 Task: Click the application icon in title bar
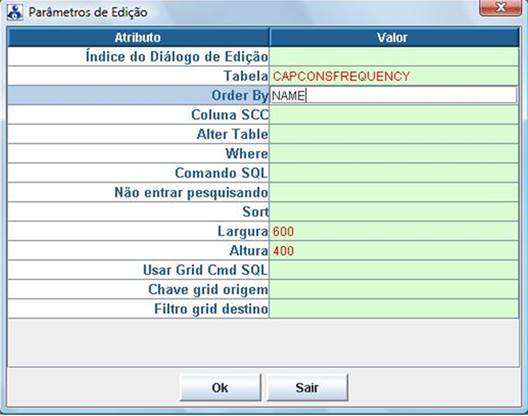tap(15, 12)
